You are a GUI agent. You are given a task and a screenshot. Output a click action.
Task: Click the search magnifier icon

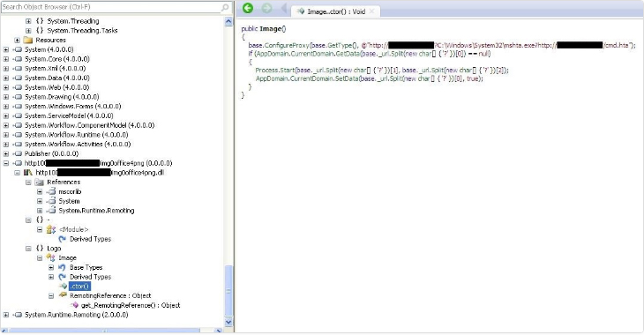coord(225,7)
